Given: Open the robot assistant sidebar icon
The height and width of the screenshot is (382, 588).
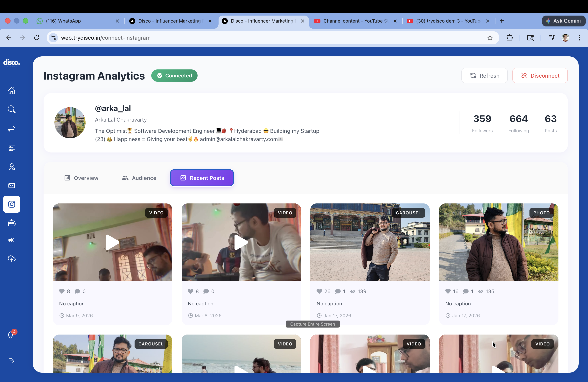Looking at the screenshot, I should 12,223.
